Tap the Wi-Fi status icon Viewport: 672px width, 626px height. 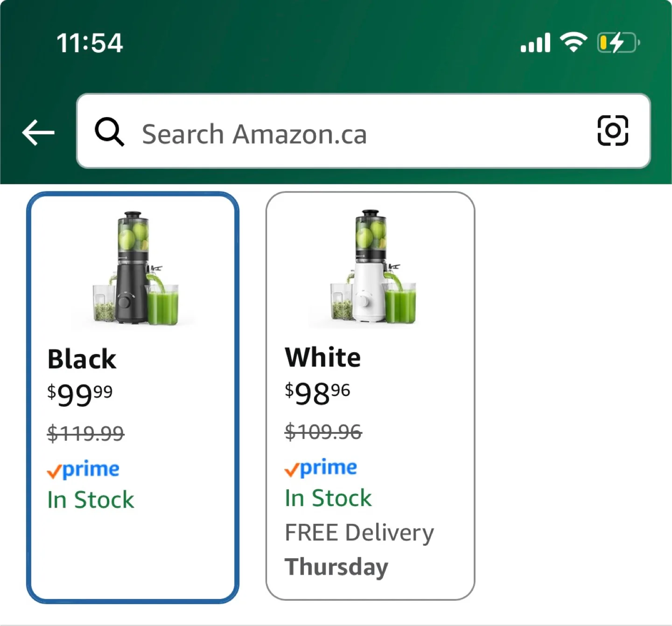[574, 42]
